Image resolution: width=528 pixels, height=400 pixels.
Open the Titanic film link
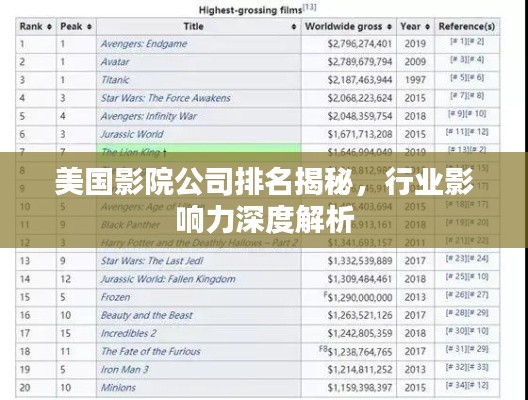click(x=115, y=80)
